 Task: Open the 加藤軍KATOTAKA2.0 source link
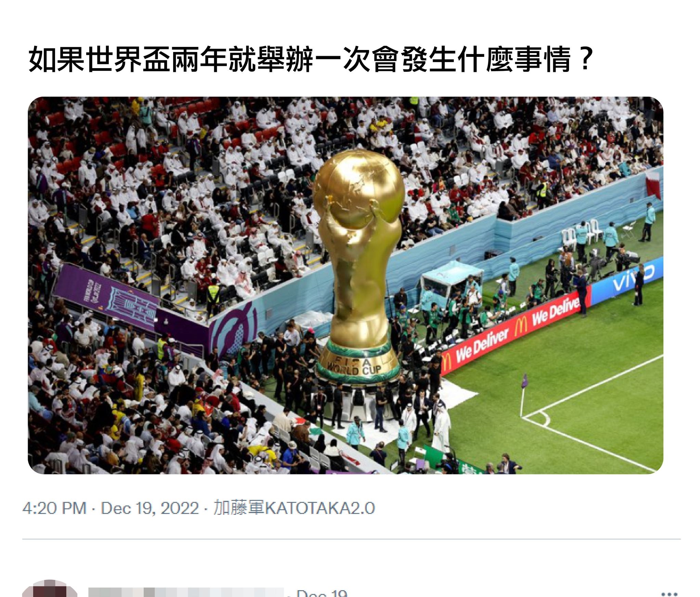point(294,508)
